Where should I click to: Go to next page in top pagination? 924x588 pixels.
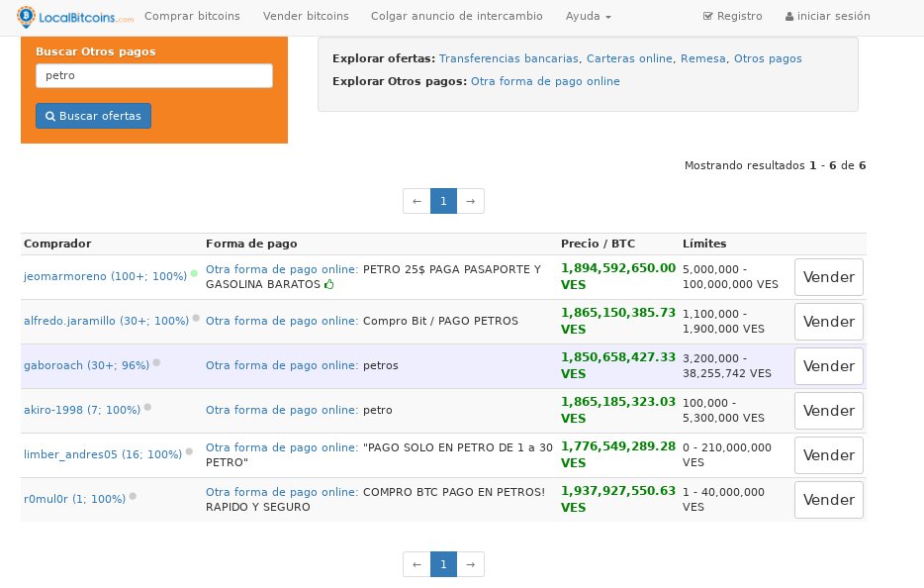pos(470,201)
